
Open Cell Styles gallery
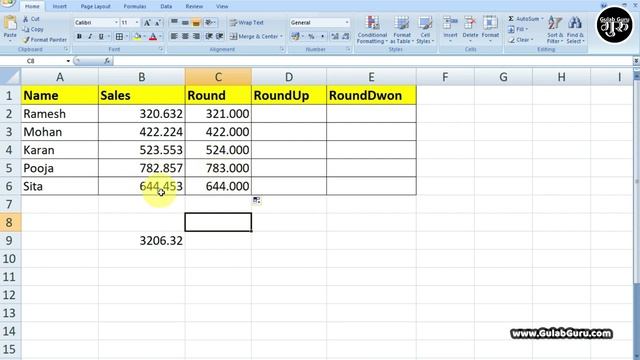coord(425,30)
